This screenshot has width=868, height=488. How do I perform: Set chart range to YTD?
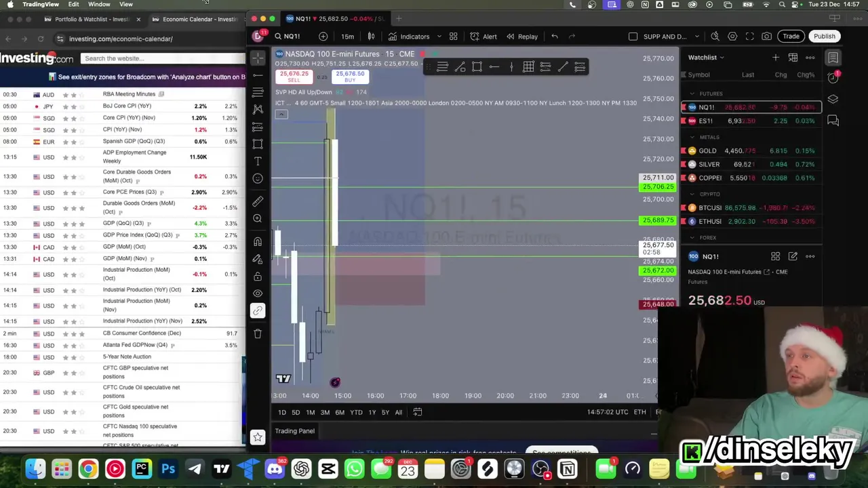click(356, 413)
